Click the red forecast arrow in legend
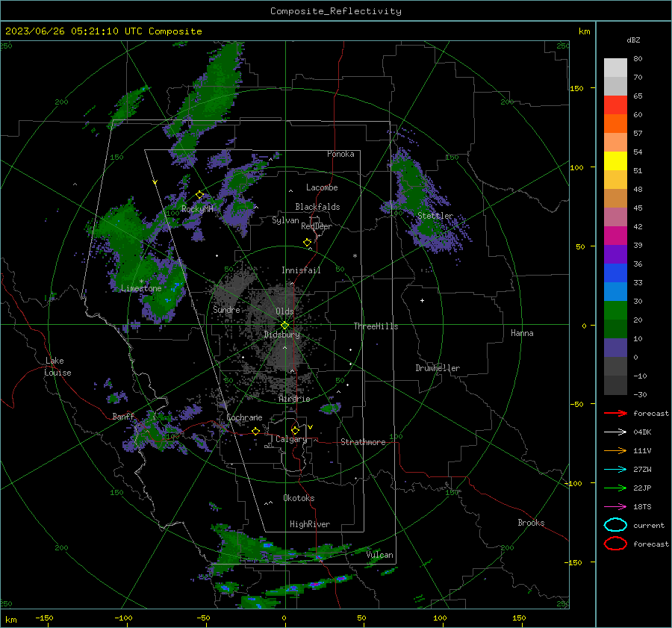 (615, 413)
